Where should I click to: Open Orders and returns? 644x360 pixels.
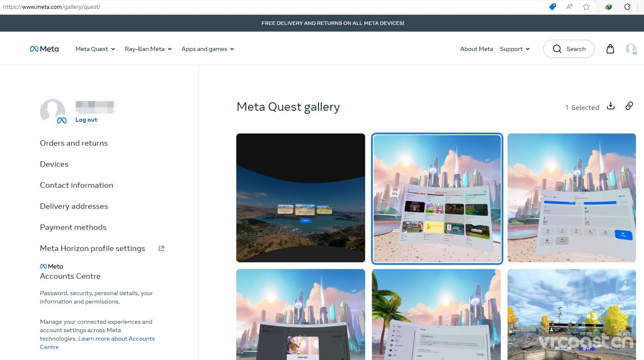(x=74, y=143)
